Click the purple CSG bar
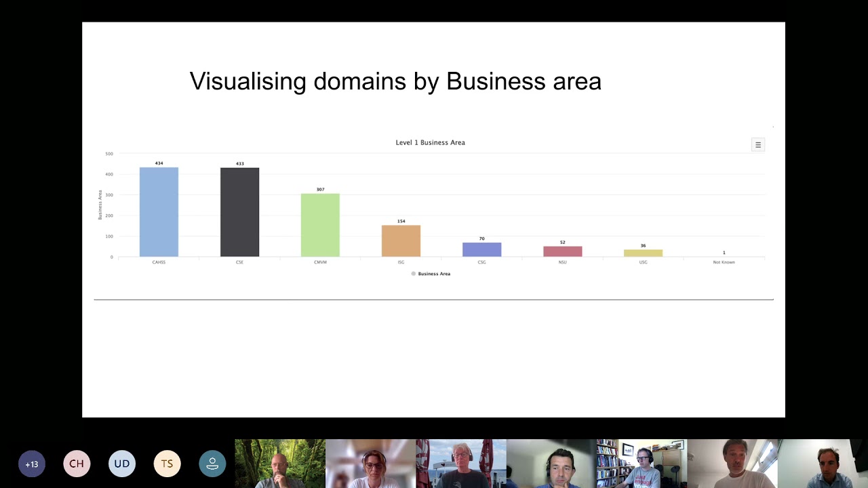Screen dimensions: 868x488 [481, 249]
